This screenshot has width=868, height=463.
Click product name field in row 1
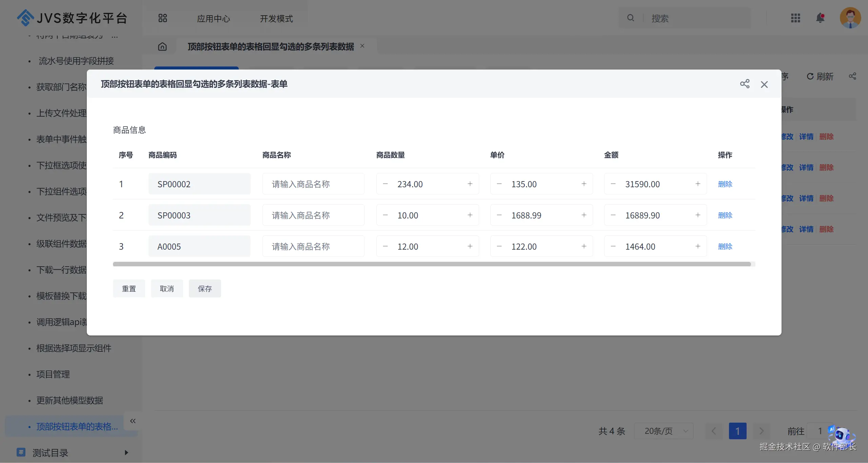point(313,184)
